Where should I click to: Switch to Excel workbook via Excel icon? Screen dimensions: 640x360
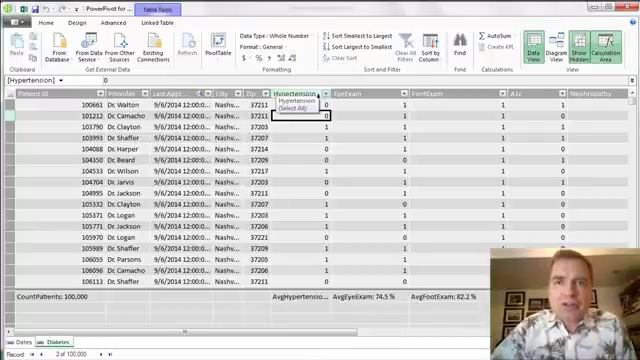pyautogui.click(x=24, y=9)
